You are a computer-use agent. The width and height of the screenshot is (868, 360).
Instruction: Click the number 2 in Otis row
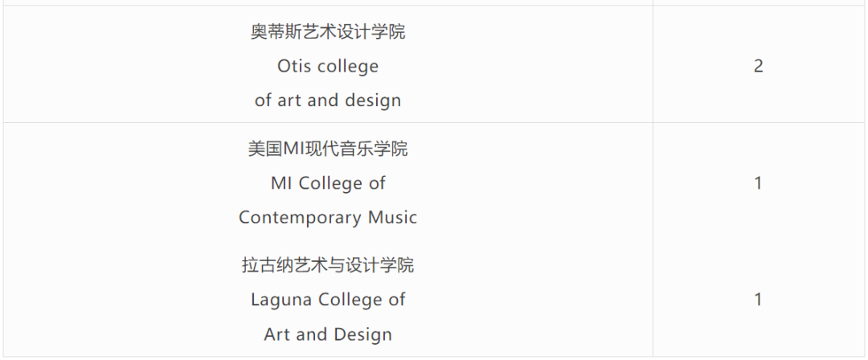coord(759,67)
